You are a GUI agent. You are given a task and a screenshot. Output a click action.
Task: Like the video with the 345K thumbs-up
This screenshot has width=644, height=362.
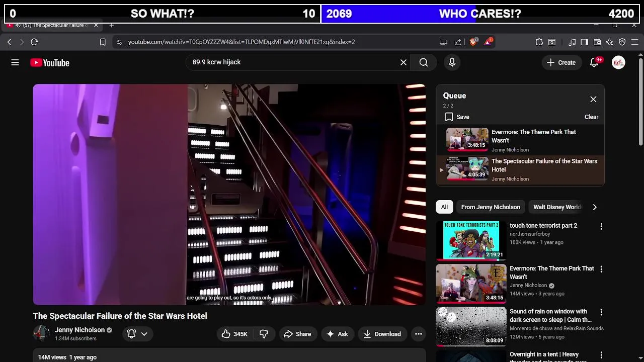coord(234,334)
